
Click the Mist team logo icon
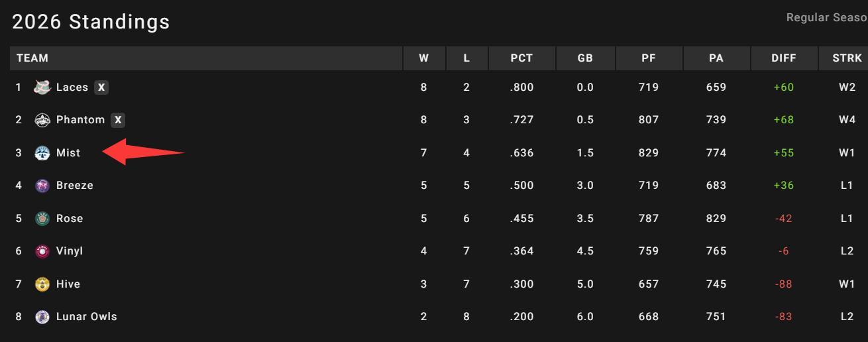(42, 152)
